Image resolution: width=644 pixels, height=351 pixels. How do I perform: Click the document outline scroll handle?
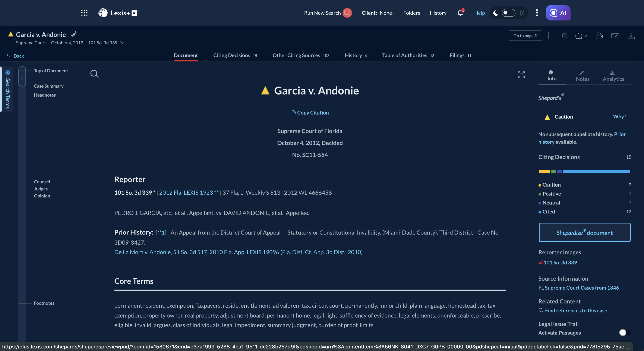pos(22,76)
